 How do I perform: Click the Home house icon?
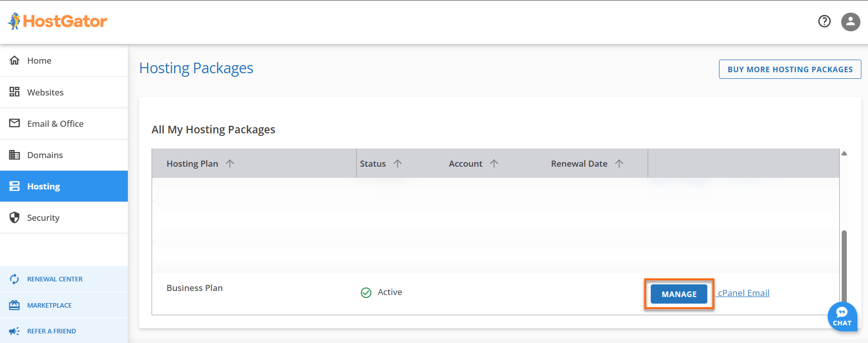tap(15, 61)
